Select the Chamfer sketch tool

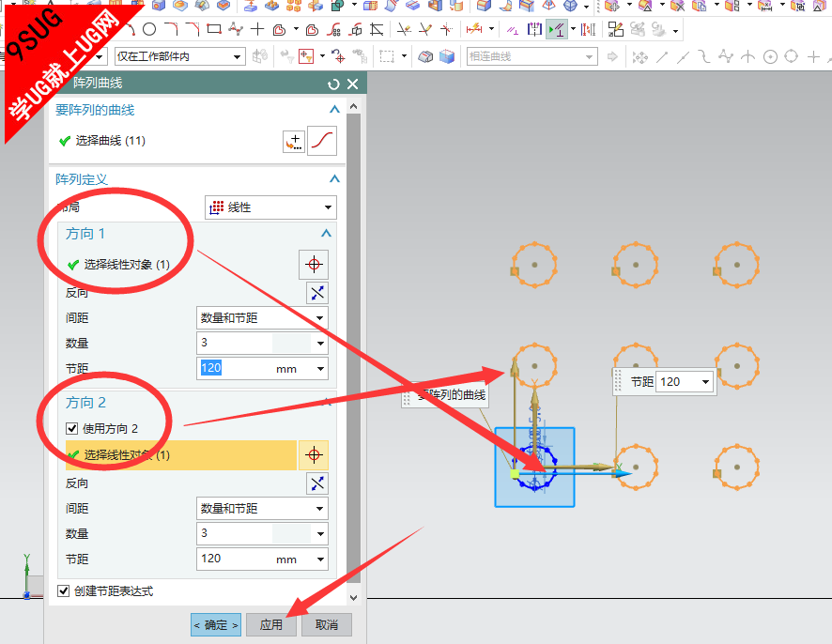pos(193,30)
